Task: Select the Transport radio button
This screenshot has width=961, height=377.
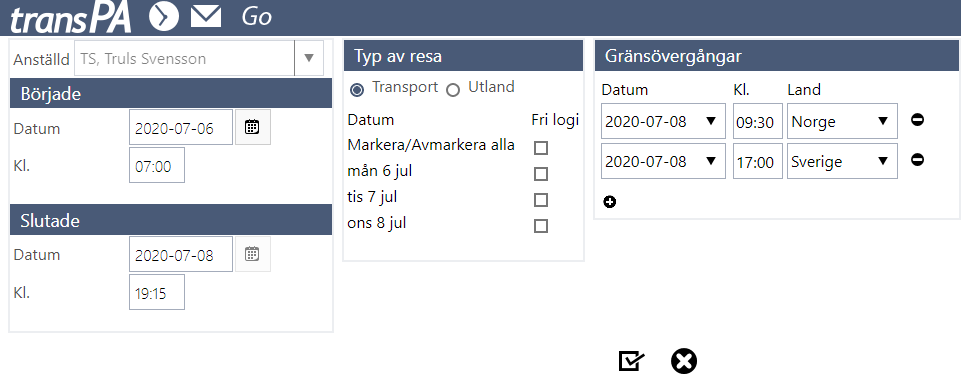Action: [357, 91]
